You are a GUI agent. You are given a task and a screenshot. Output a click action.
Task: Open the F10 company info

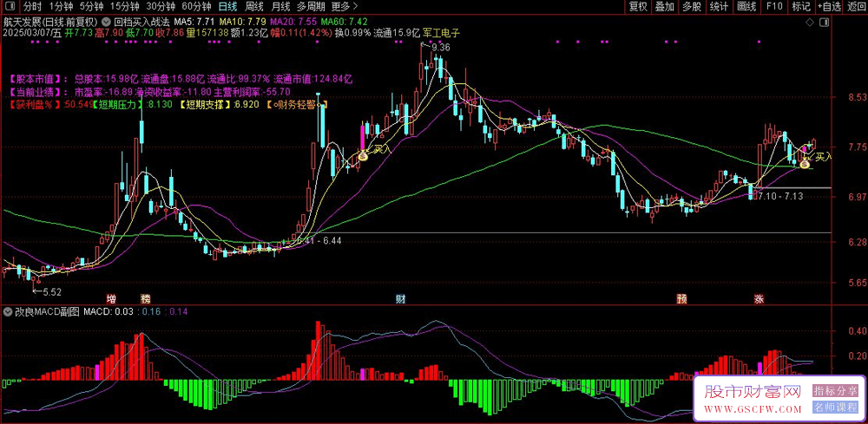tap(774, 7)
